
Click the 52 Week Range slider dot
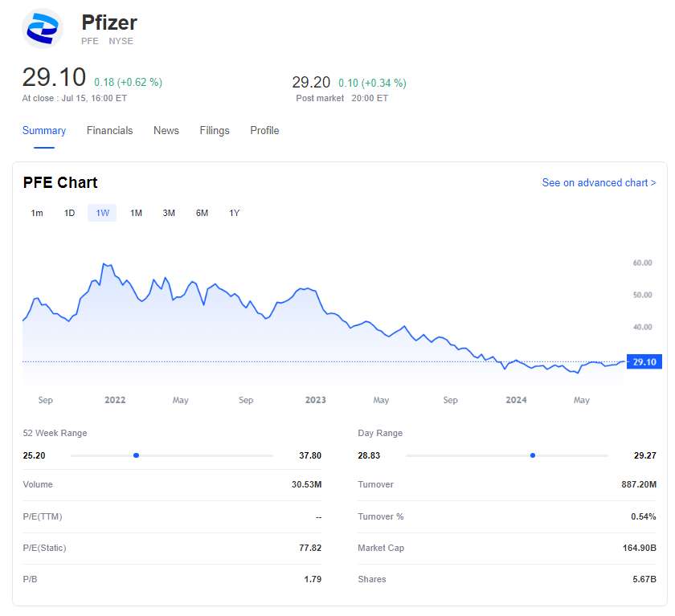137,455
